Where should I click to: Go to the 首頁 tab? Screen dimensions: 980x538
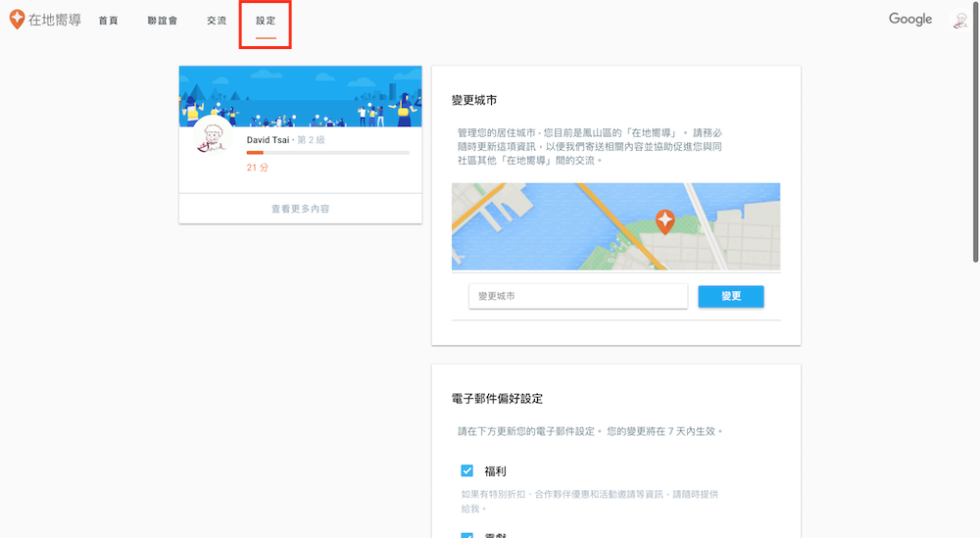pos(108,21)
